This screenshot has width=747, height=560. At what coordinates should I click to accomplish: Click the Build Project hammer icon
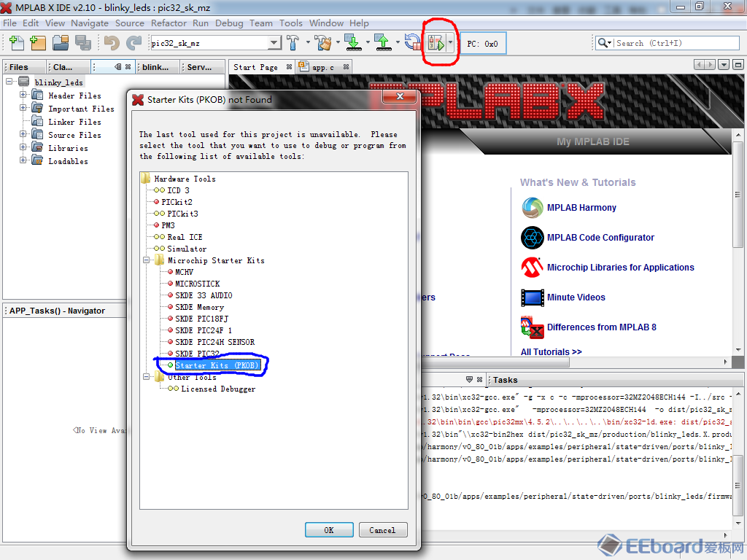tap(293, 43)
